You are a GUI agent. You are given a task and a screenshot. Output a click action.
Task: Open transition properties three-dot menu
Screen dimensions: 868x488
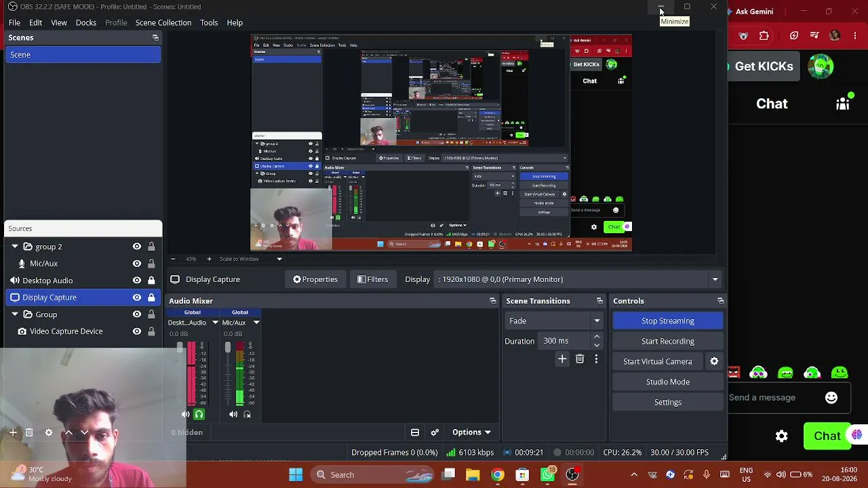(x=596, y=359)
